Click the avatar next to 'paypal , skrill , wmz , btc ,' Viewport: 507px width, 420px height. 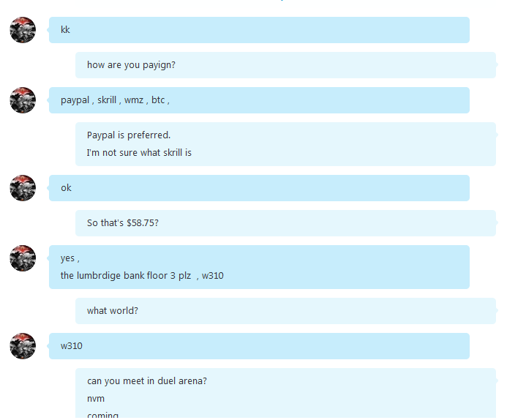pyautogui.click(x=23, y=100)
